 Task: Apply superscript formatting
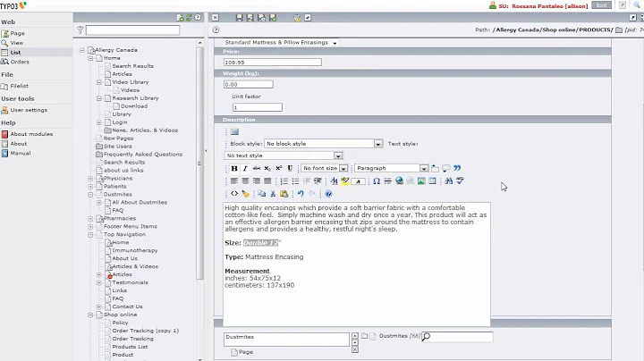coord(278,168)
